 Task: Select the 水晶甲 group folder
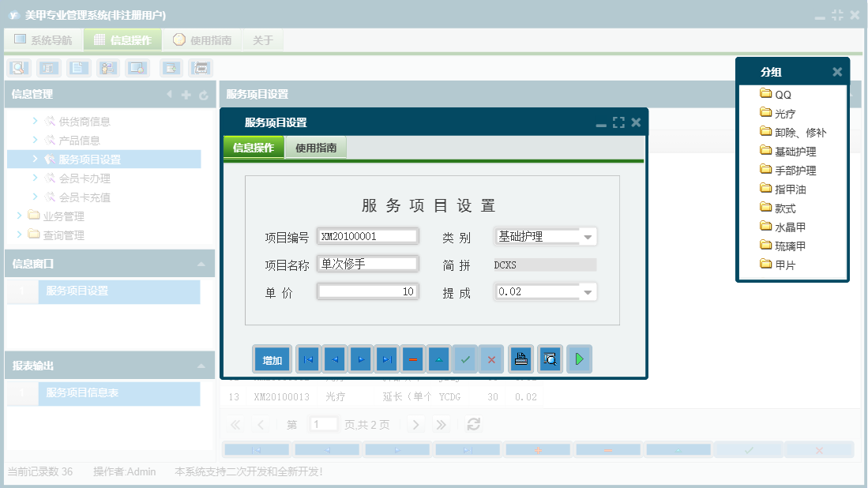click(786, 226)
